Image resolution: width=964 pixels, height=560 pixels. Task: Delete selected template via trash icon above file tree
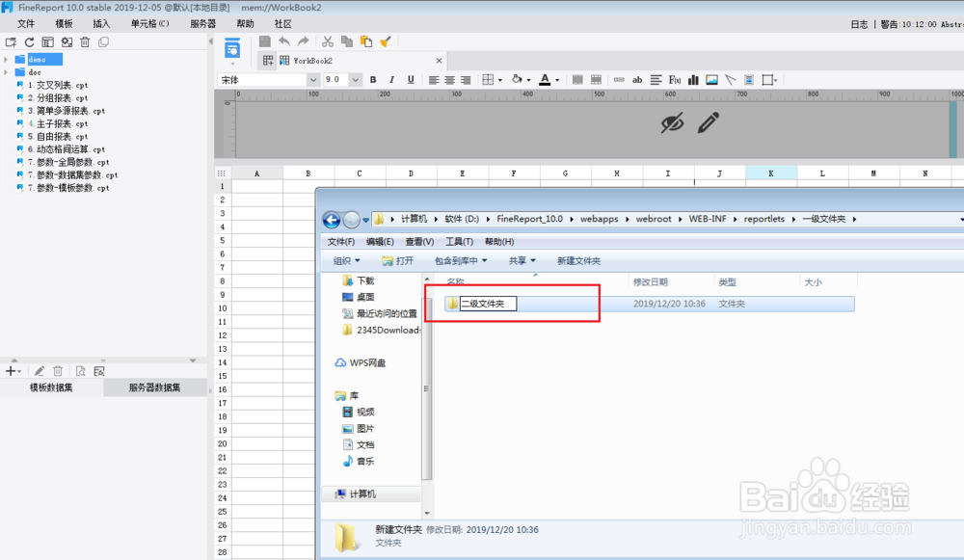[85, 42]
